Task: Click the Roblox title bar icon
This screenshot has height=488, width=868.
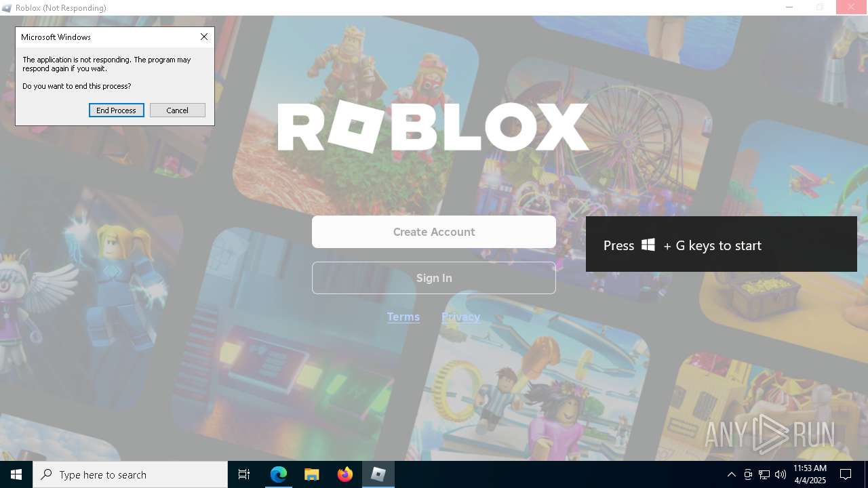Action: (7, 8)
